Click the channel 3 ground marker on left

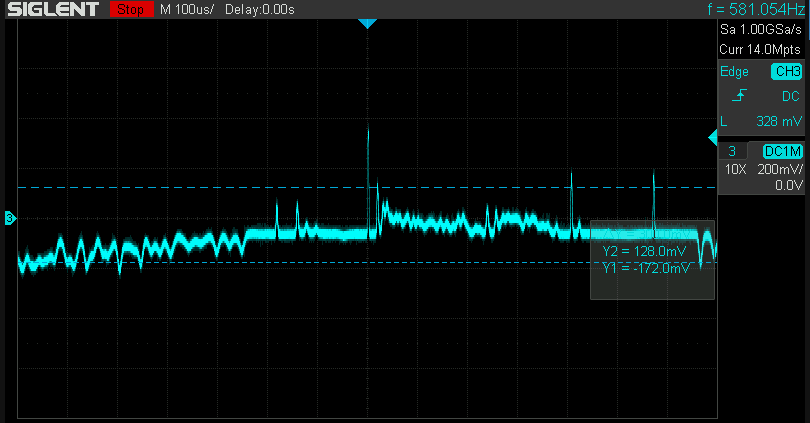click(10, 218)
